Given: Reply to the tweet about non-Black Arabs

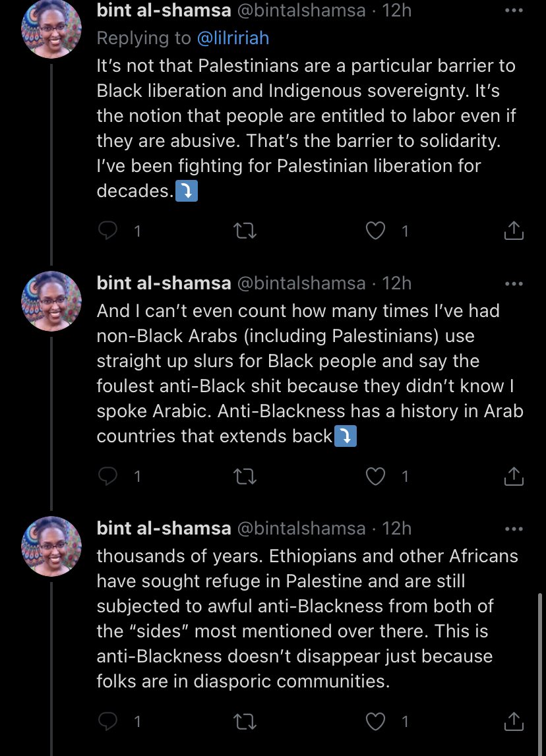Looking at the screenshot, I should tap(107, 476).
